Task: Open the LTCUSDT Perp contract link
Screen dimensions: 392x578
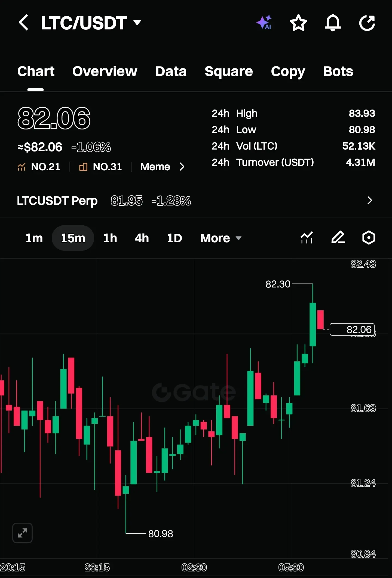Action: [57, 201]
